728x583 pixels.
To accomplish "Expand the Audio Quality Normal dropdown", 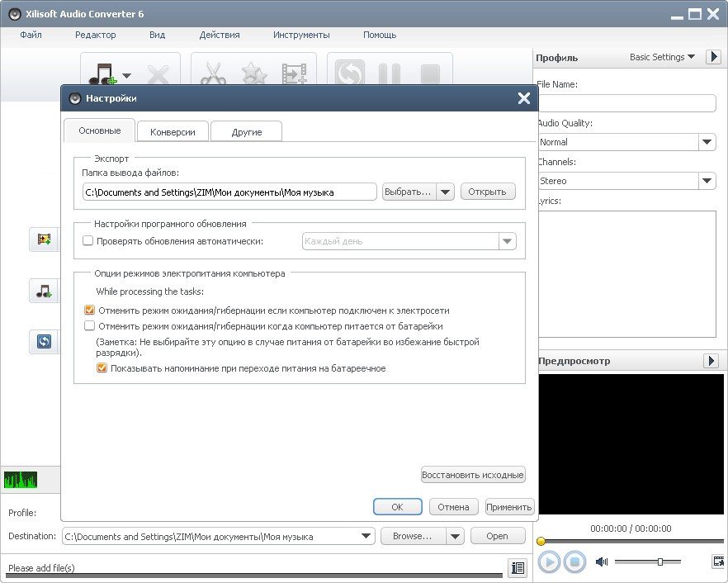I will pos(707,142).
